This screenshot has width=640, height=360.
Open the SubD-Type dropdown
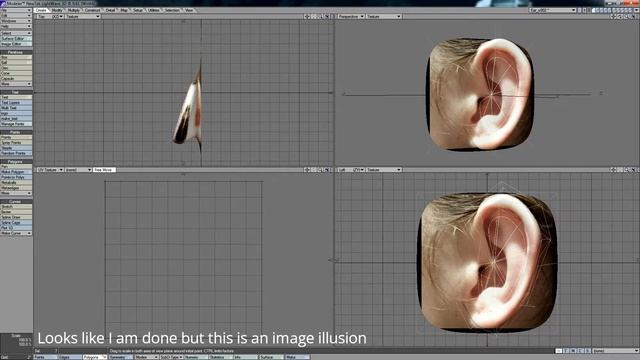(x=171, y=357)
